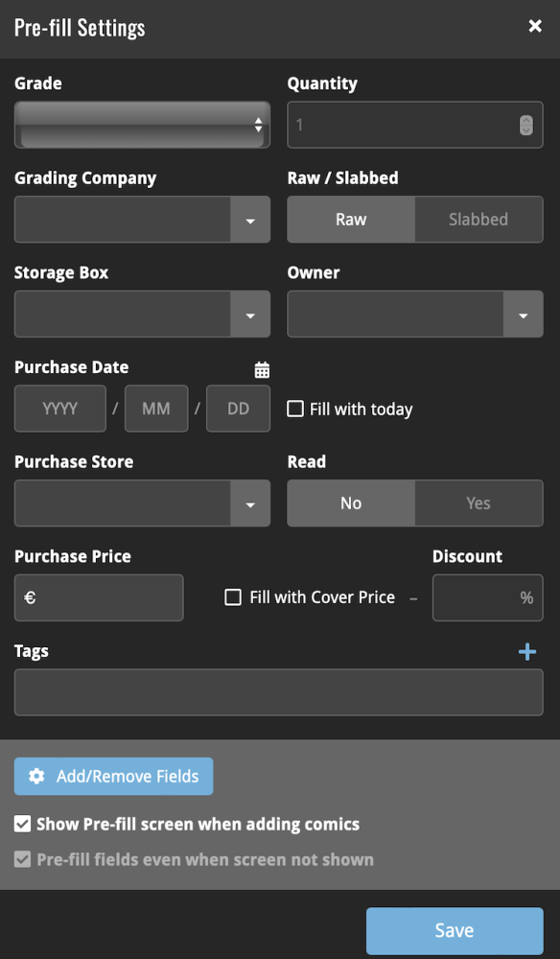This screenshot has width=560, height=959.
Task: Click the gear icon on Add/Remove Fields
Action: 36,776
